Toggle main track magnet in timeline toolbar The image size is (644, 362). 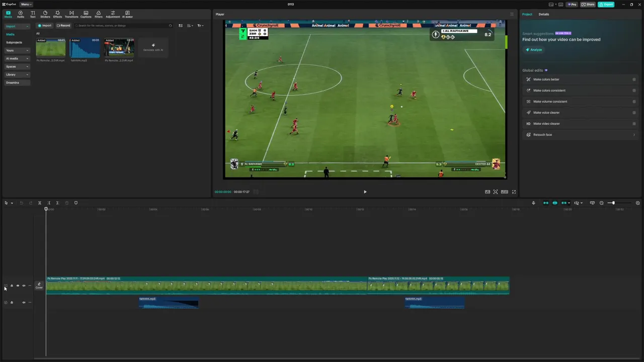(x=546, y=203)
